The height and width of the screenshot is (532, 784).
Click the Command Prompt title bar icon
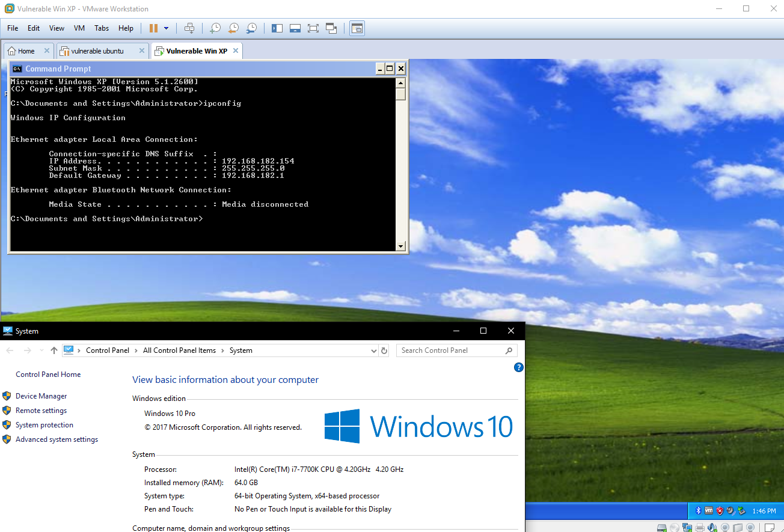pyautogui.click(x=17, y=69)
